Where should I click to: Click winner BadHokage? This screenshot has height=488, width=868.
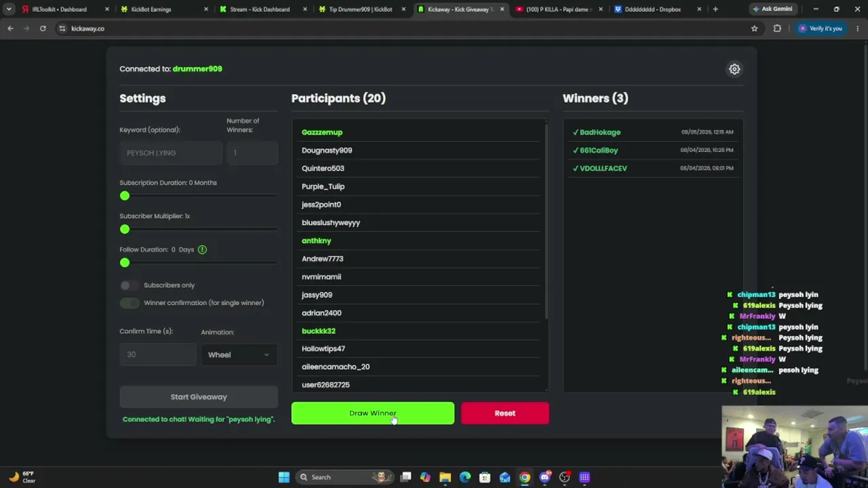coord(600,132)
